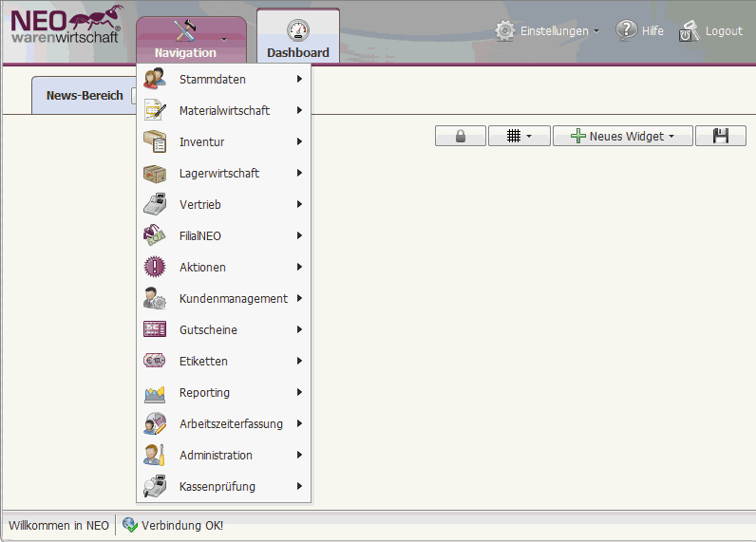Image resolution: width=756 pixels, height=542 pixels.
Task: Expand the Kassenprüfung submenu arrow
Action: (299, 486)
